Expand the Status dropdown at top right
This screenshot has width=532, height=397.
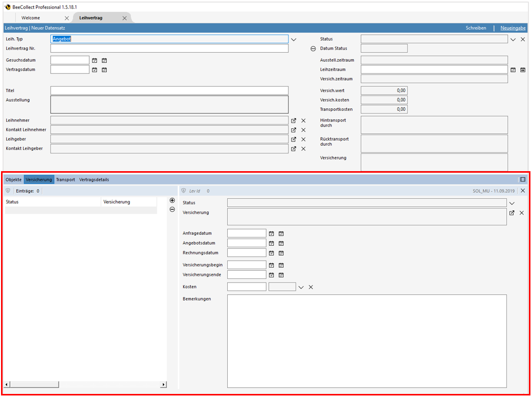point(513,39)
